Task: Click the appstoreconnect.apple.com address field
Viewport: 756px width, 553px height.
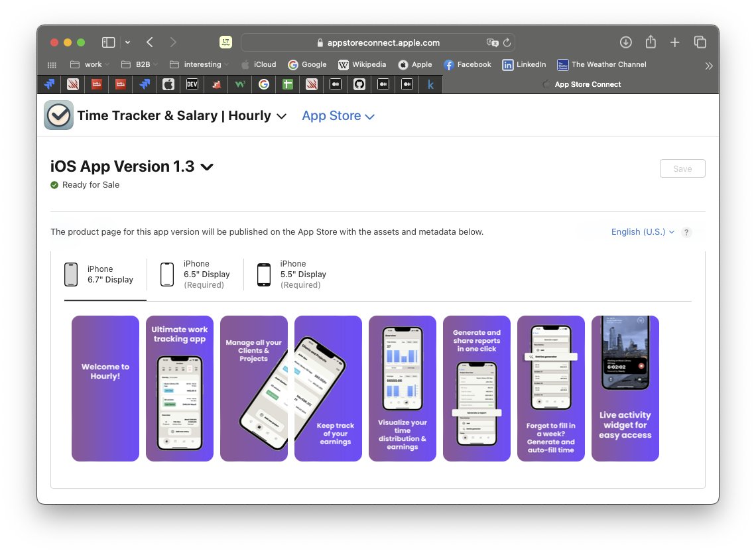Action: (378, 42)
